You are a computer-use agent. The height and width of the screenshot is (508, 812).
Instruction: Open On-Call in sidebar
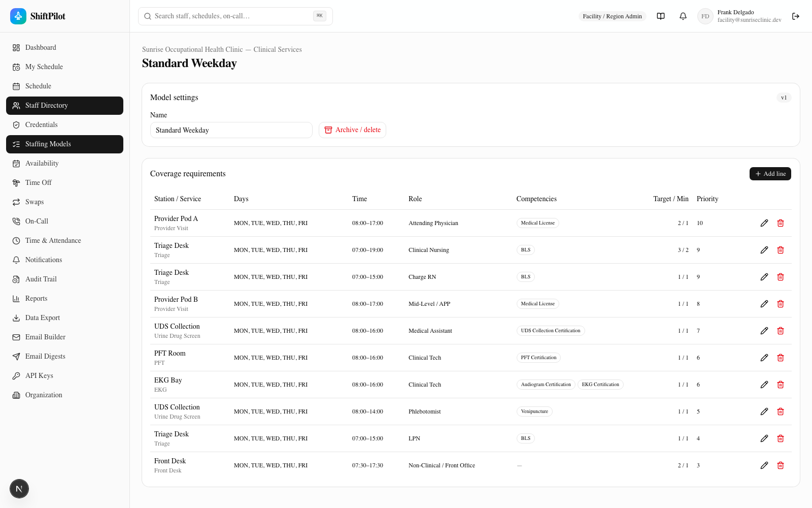tap(64, 221)
